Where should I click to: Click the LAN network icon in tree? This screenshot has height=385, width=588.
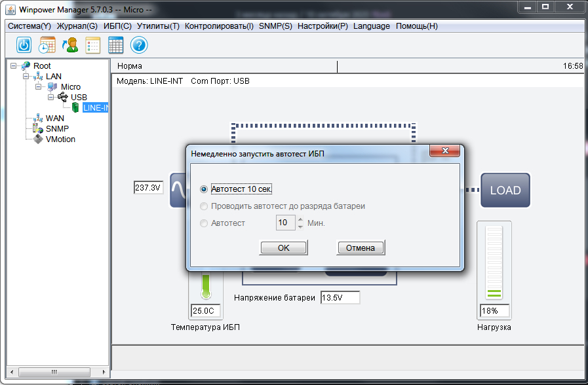[38, 77]
